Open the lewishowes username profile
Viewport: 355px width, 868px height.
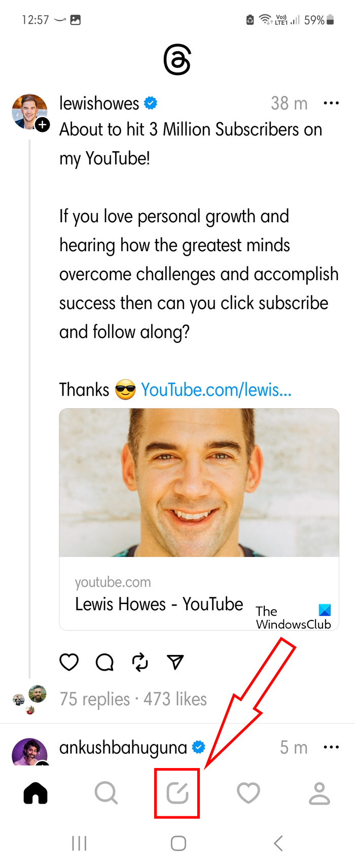[x=99, y=103]
